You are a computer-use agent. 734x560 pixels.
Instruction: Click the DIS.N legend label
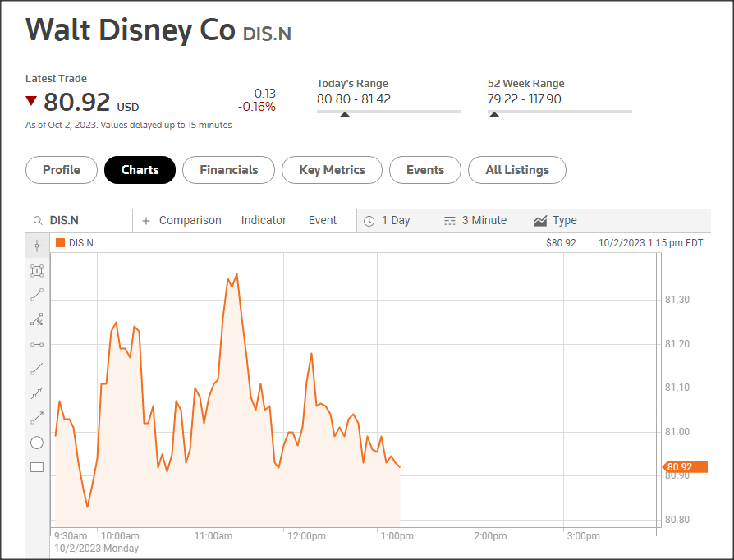tap(81, 243)
